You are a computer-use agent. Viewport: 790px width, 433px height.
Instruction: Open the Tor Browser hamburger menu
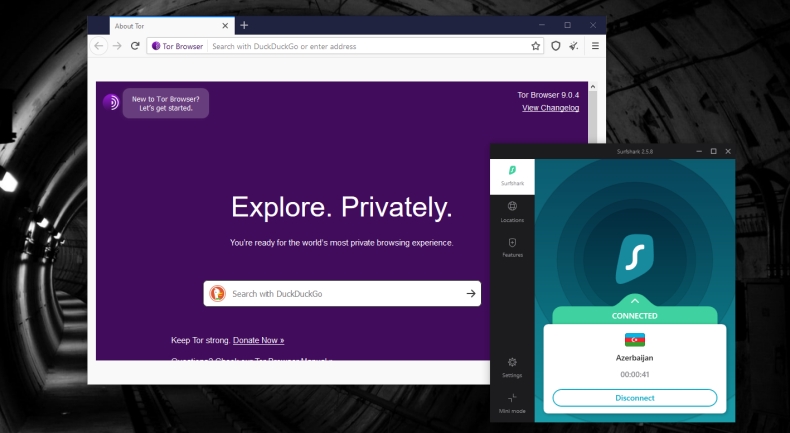(x=595, y=46)
